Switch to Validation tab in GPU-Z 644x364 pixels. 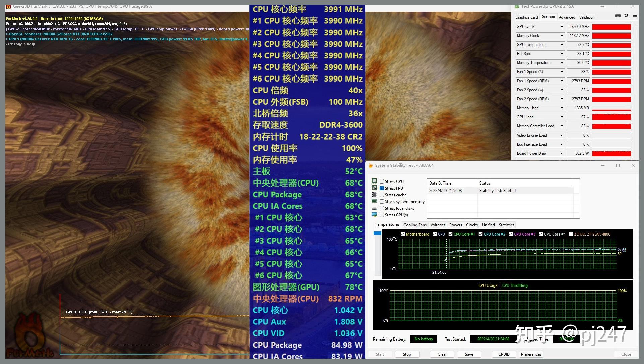[x=587, y=17]
